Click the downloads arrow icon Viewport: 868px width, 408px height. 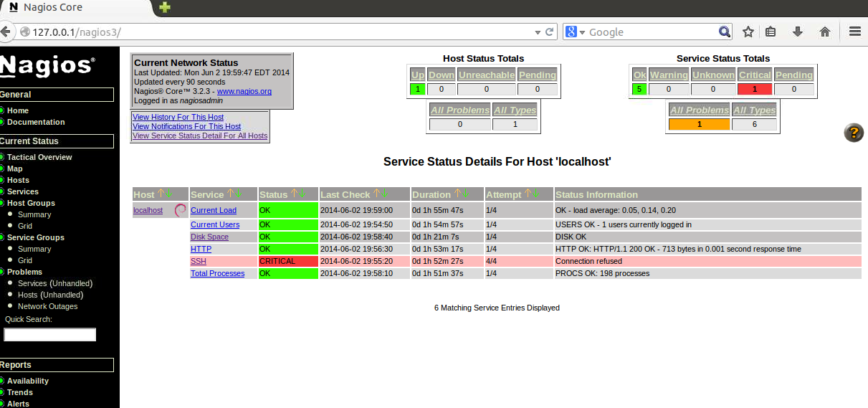pos(797,32)
